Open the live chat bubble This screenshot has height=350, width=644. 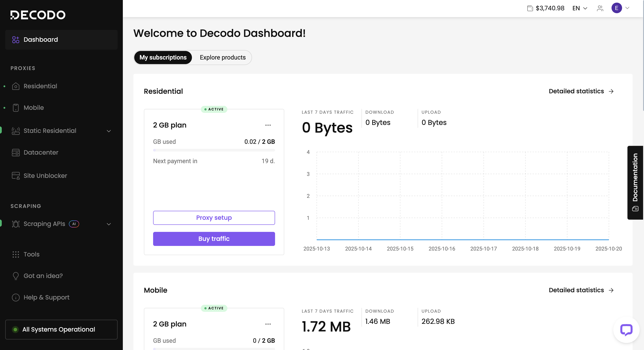tap(626, 330)
